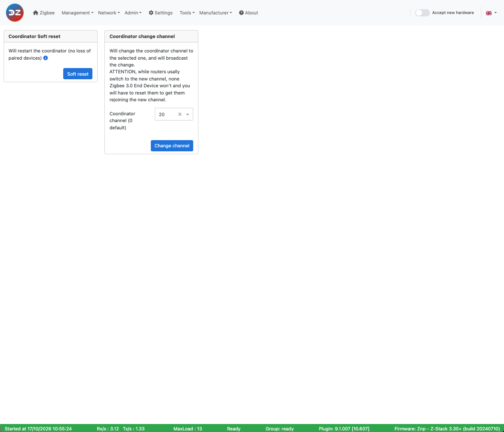504x432 pixels.
Task: Open the Management dropdown menu
Action: point(77,13)
